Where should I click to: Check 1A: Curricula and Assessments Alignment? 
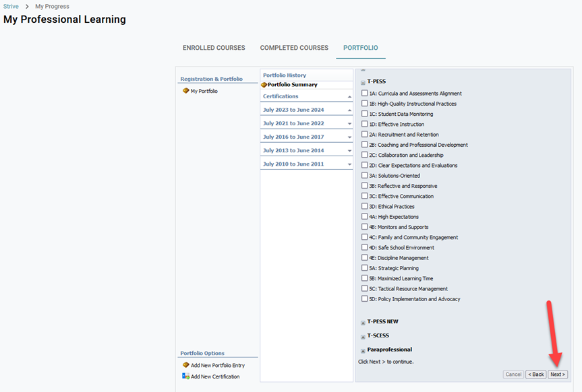click(365, 94)
